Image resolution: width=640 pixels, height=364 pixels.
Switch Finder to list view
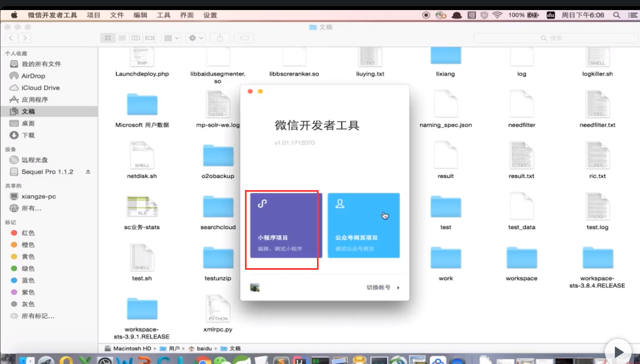pos(122,38)
